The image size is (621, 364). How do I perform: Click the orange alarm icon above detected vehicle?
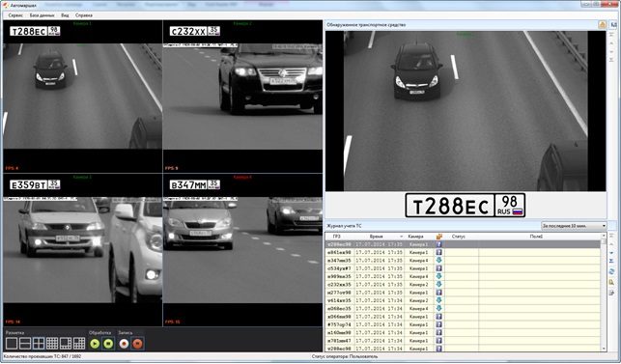point(602,24)
